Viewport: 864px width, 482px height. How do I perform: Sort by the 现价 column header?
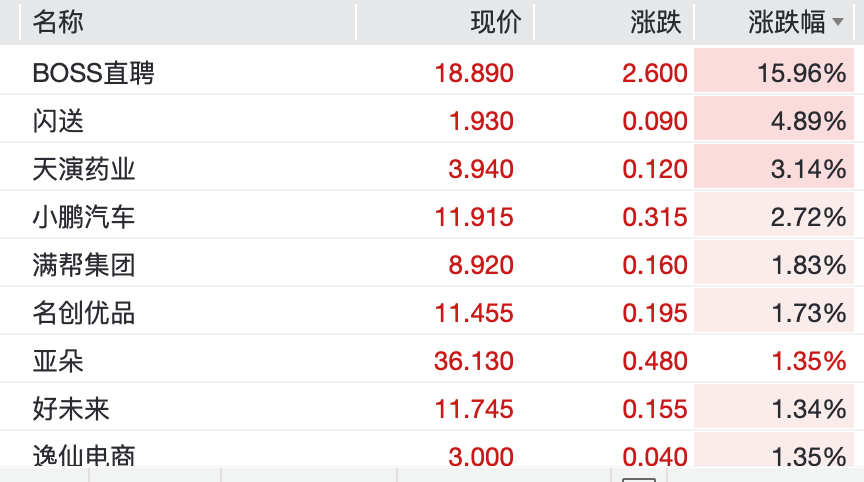[496, 22]
